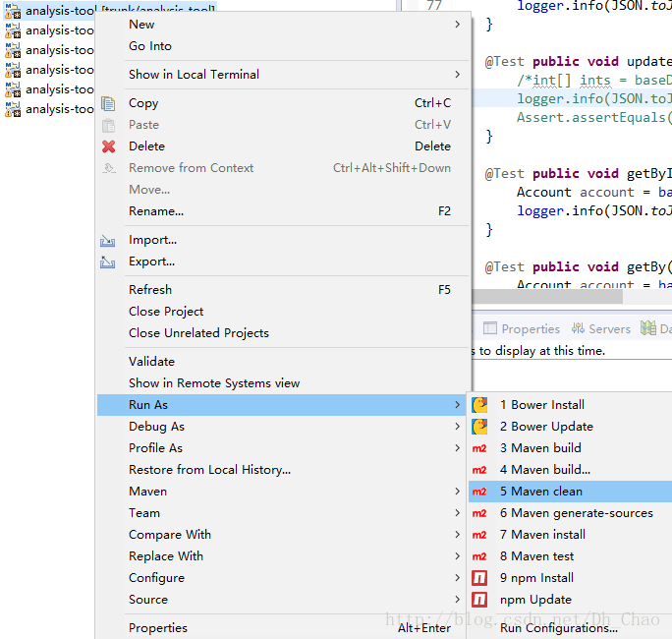Viewport: 672px width, 639px height.
Task: Switch to the Properties tab
Action: (x=522, y=329)
